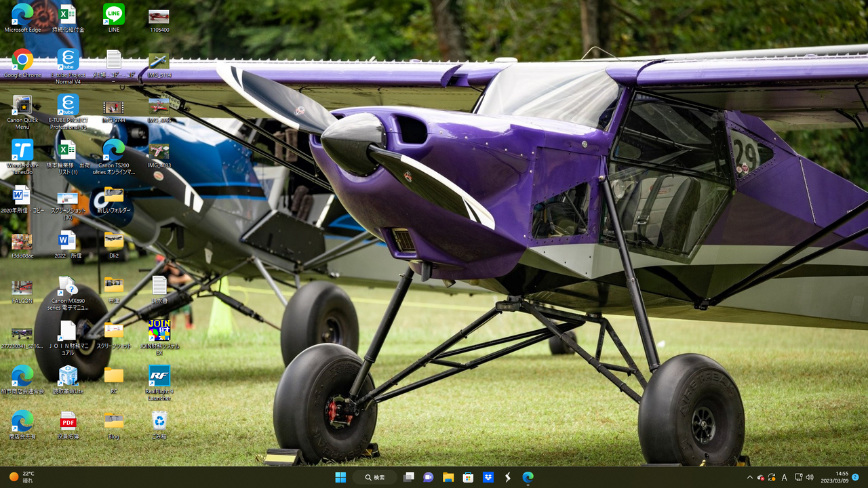Open the Windows Start menu
The width and height of the screenshot is (868, 488).
point(340,477)
